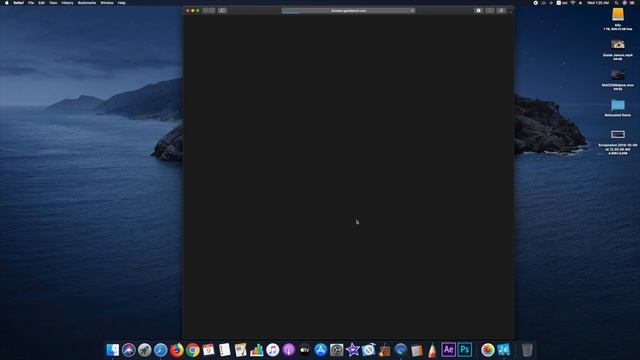Open Launchpad rocket icon in Dock
Image resolution: width=640 pixels, height=360 pixels.
coord(144,350)
